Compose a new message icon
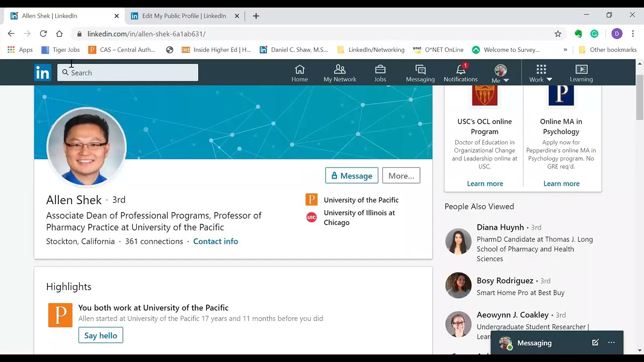Screen dimensions: 644x362 [x=595, y=342]
